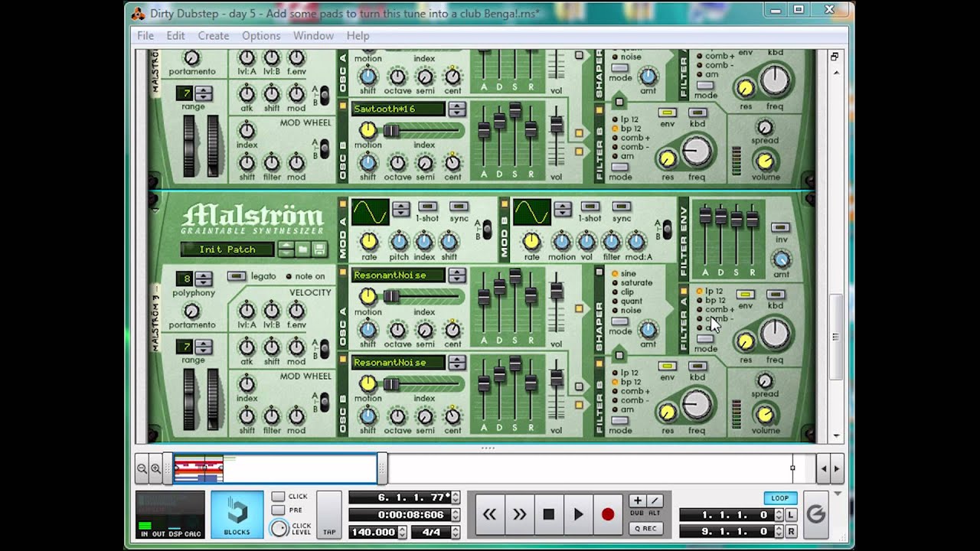Enable the Mod A 1-shot button
Viewport: 980px width, 551px height.
click(x=427, y=207)
